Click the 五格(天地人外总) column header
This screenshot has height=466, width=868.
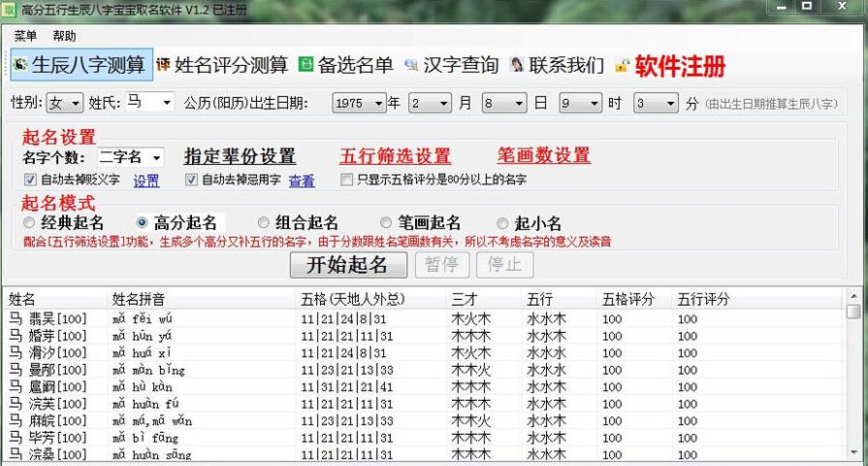pos(370,300)
